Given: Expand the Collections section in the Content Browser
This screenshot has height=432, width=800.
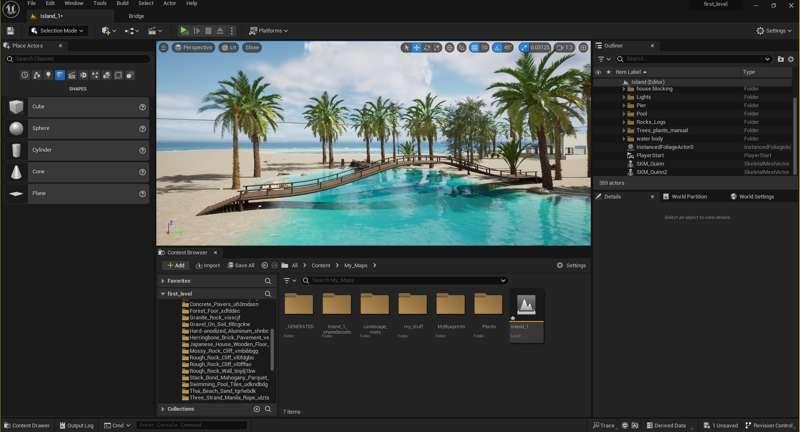Looking at the screenshot, I should pyautogui.click(x=162, y=409).
